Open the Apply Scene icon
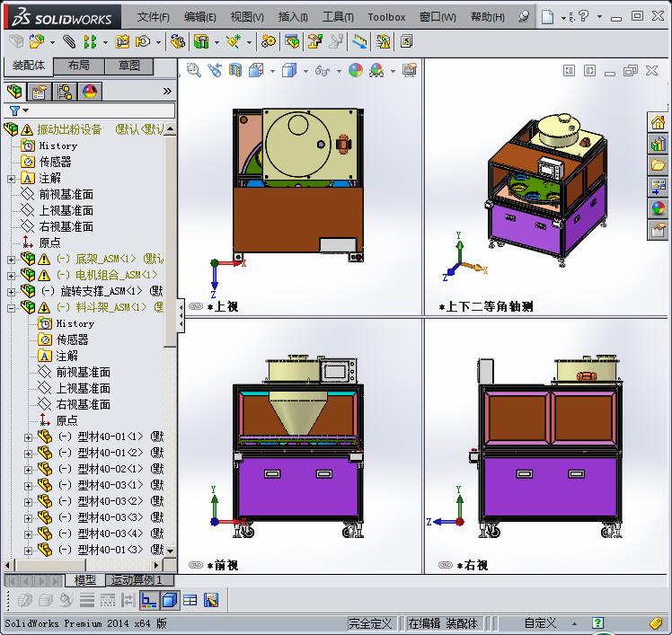The width and height of the screenshot is (672, 635). click(x=376, y=70)
